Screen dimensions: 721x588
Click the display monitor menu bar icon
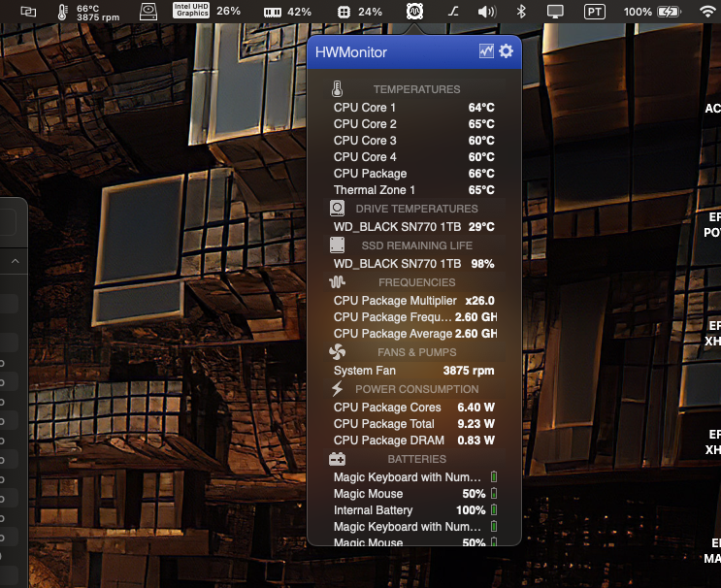click(x=555, y=12)
